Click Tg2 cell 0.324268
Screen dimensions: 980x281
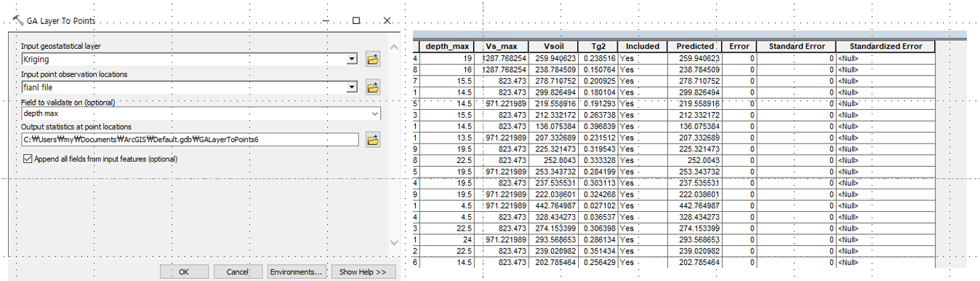(598, 194)
